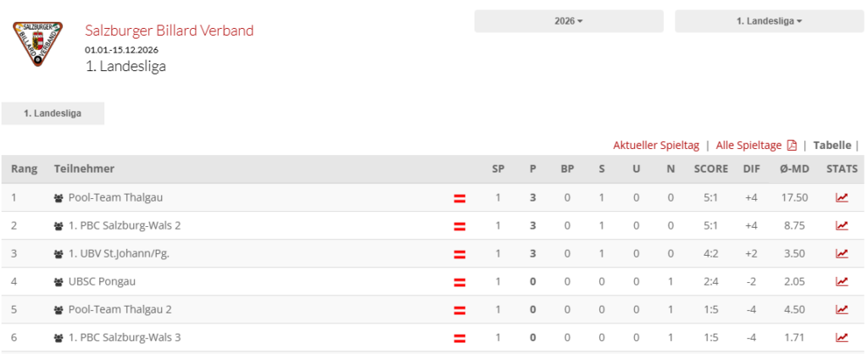This screenshot has height=354, width=868.
Task: Open the 2026 season dropdown
Action: tap(568, 21)
